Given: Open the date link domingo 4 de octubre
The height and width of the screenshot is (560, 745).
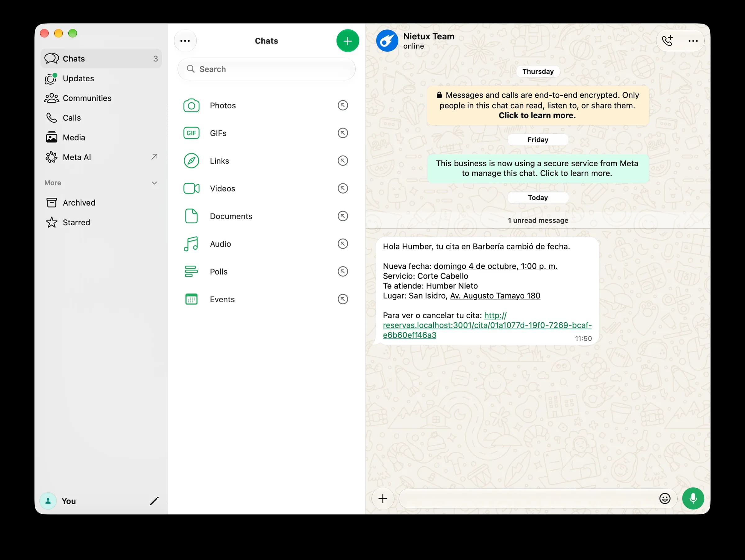Looking at the screenshot, I should [x=495, y=266].
